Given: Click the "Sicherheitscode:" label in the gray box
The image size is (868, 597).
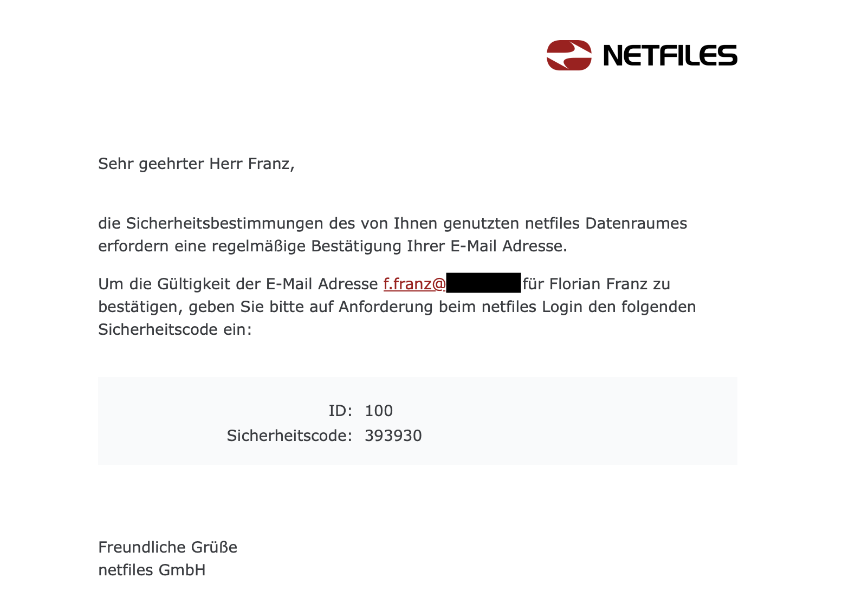Looking at the screenshot, I should coord(289,436).
